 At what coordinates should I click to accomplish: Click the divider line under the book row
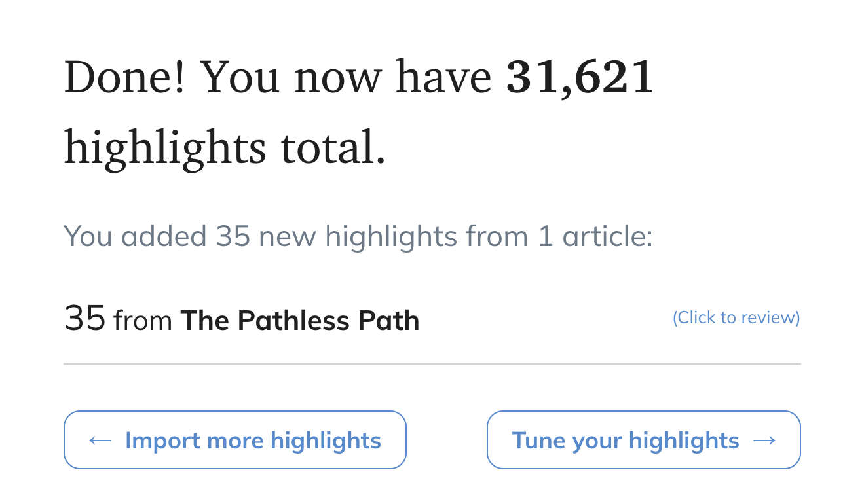[432, 363]
